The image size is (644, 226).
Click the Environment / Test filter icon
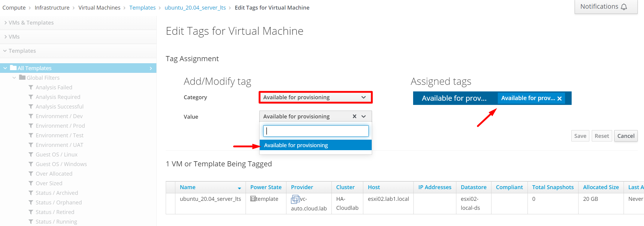click(x=31, y=135)
